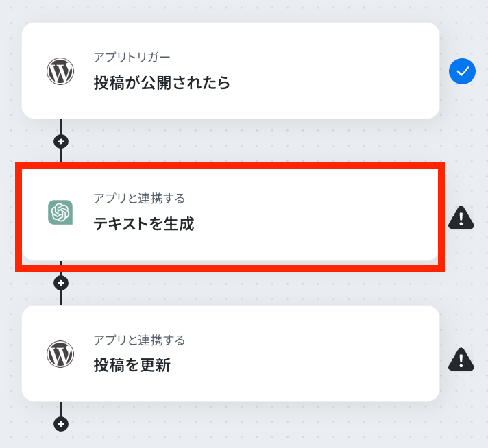Click connector line above the テキストを生成 card
The image size is (488, 448).
[x=60, y=156]
